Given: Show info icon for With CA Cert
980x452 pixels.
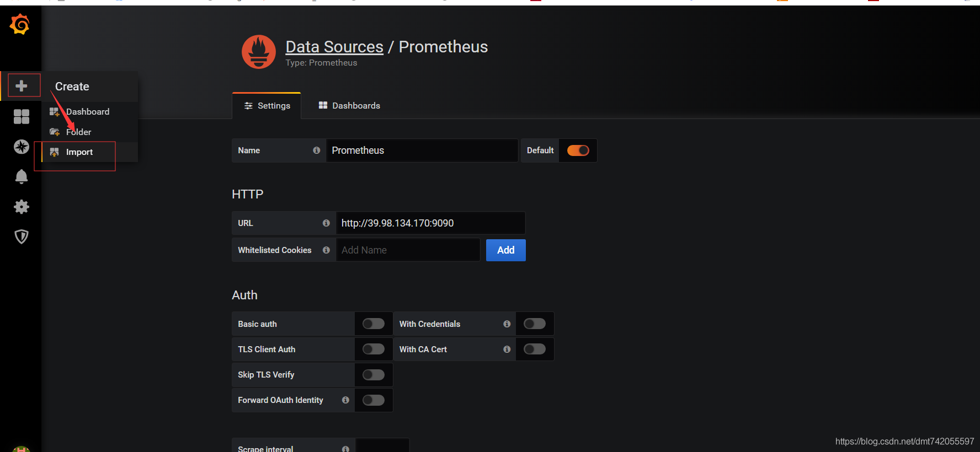Looking at the screenshot, I should click(x=507, y=349).
